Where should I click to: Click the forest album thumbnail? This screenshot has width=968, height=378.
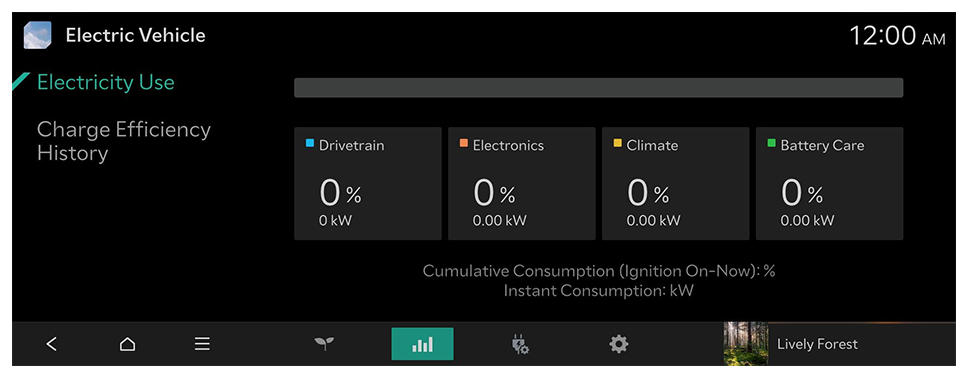pos(746,343)
